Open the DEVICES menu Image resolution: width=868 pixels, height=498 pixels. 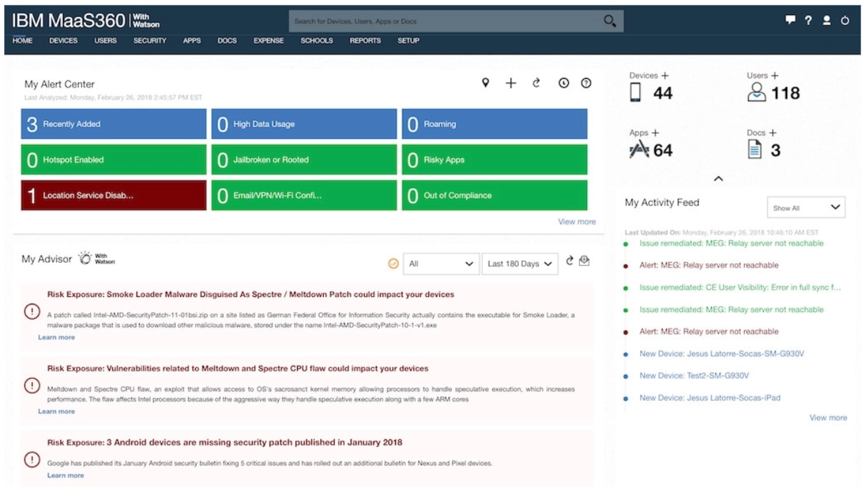[x=63, y=41]
